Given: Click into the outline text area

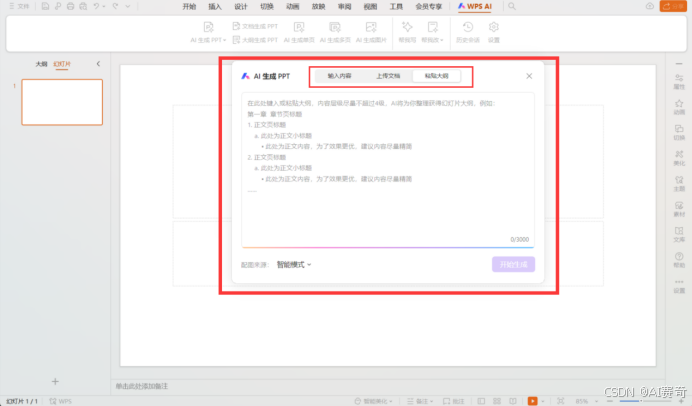Looking at the screenshot, I should (388, 170).
